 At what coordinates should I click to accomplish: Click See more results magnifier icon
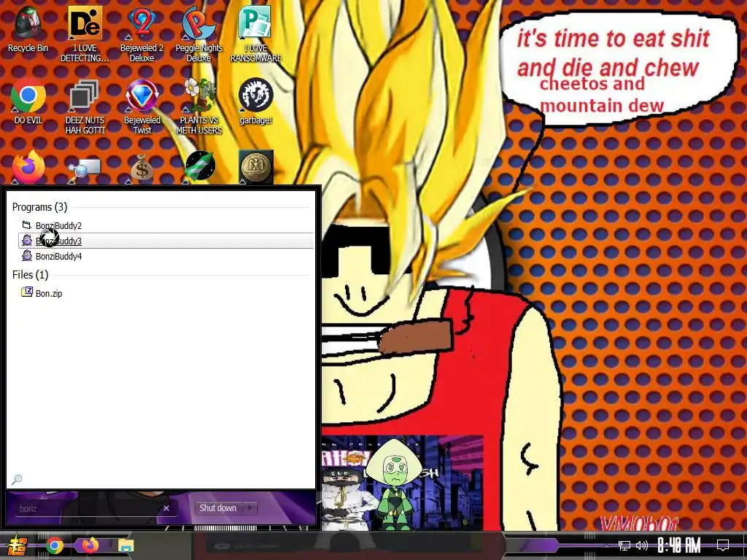point(17,479)
